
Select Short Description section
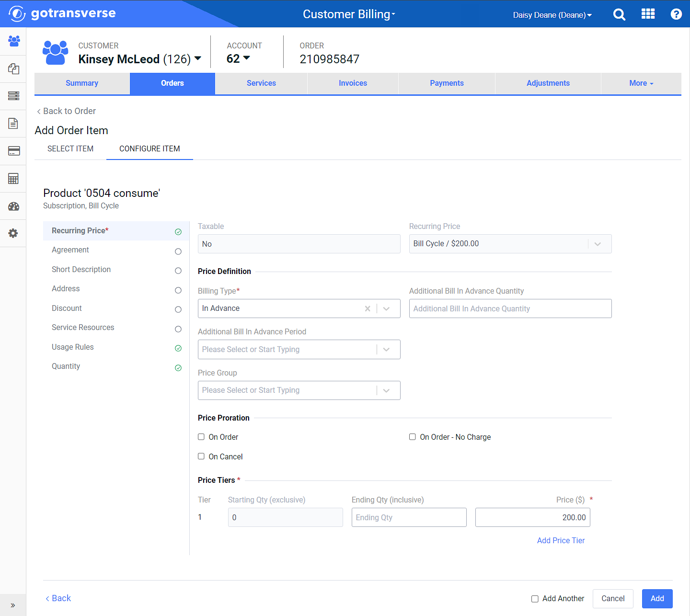coord(116,270)
